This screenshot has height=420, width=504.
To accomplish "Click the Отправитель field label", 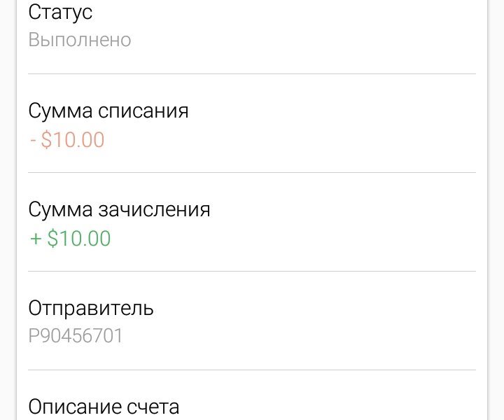I will 91,309.
